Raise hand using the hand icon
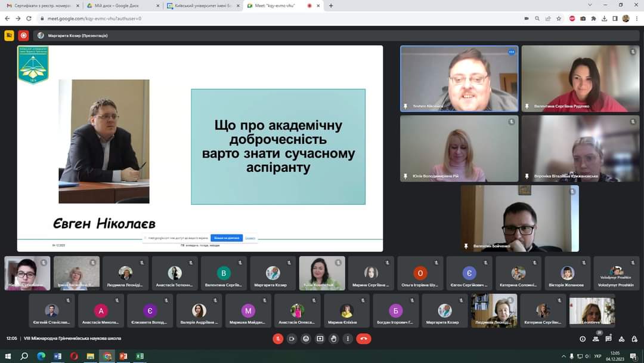Viewport: 644px width, 363px height. pos(334,339)
